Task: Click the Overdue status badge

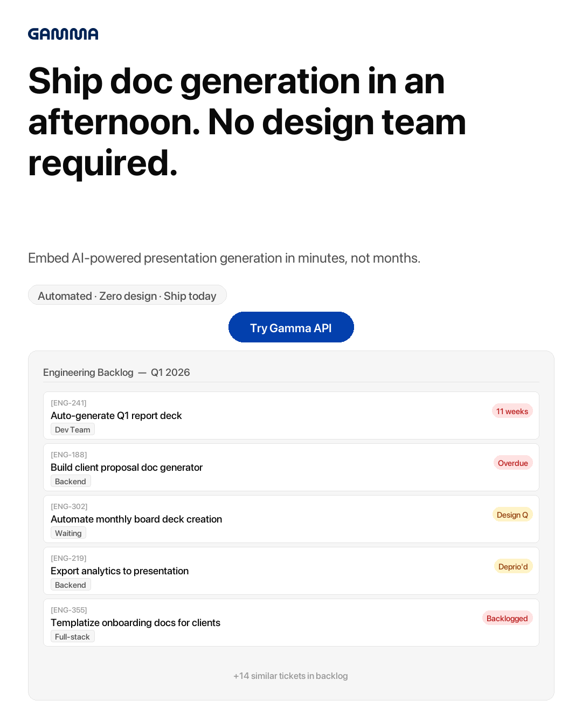Action: [x=512, y=463]
